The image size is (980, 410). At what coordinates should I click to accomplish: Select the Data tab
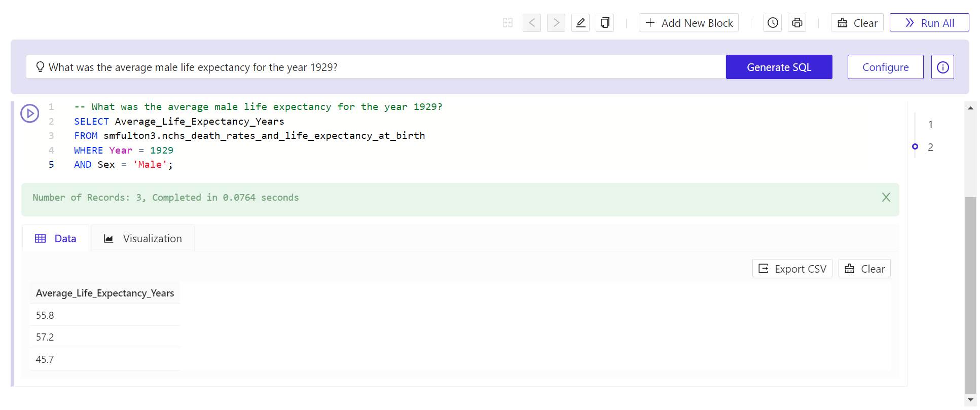(x=56, y=239)
